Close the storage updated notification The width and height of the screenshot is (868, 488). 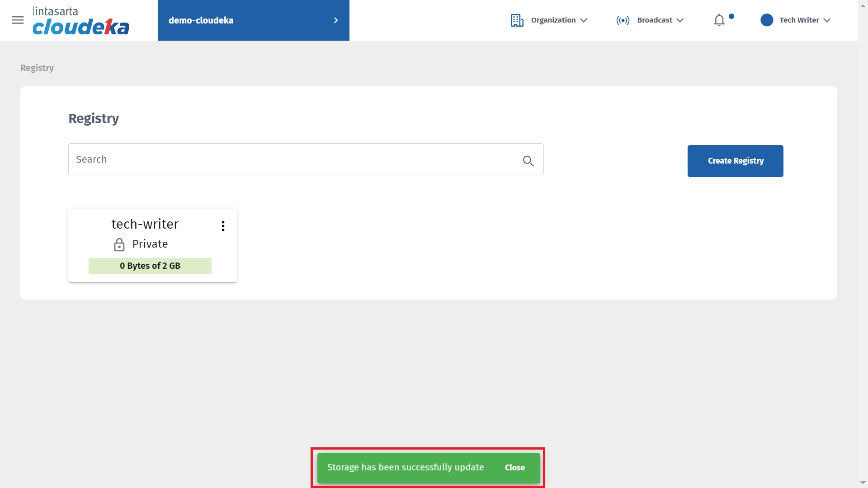coord(514,468)
